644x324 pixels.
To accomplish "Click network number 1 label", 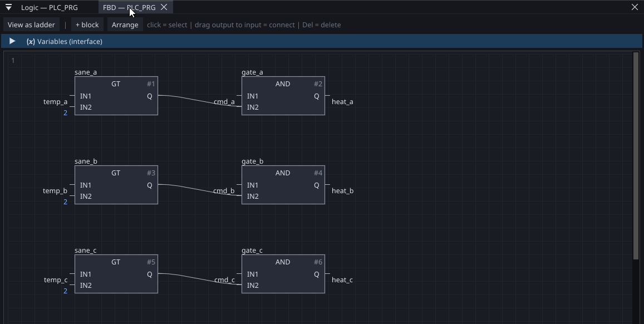I will pyautogui.click(x=13, y=60).
